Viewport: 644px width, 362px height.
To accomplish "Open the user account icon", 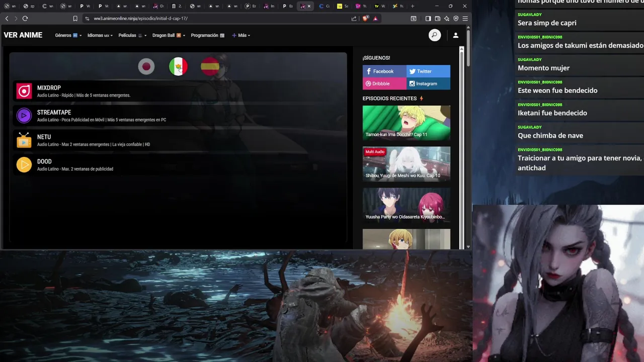I will (x=455, y=35).
